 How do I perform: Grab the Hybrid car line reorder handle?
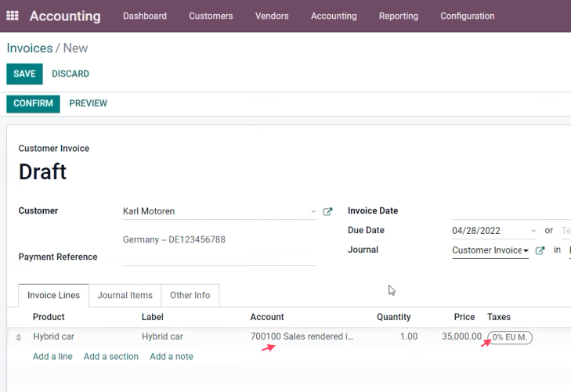[x=19, y=337]
